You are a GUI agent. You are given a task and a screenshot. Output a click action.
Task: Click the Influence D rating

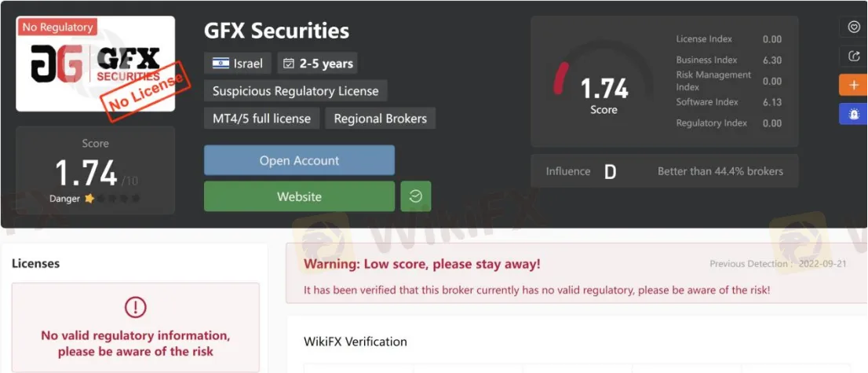[610, 172]
